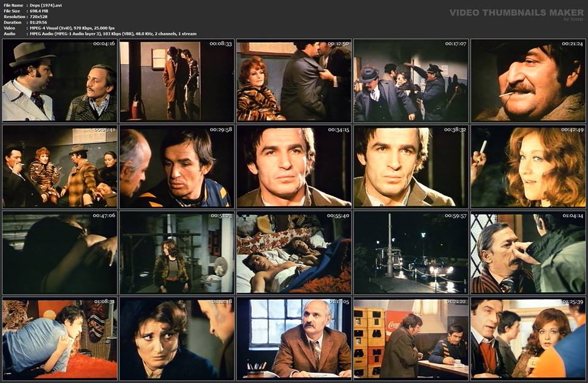Select the smoking woman frame at 00:42:49
This screenshot has height=383, width=588.
(528, 167)
